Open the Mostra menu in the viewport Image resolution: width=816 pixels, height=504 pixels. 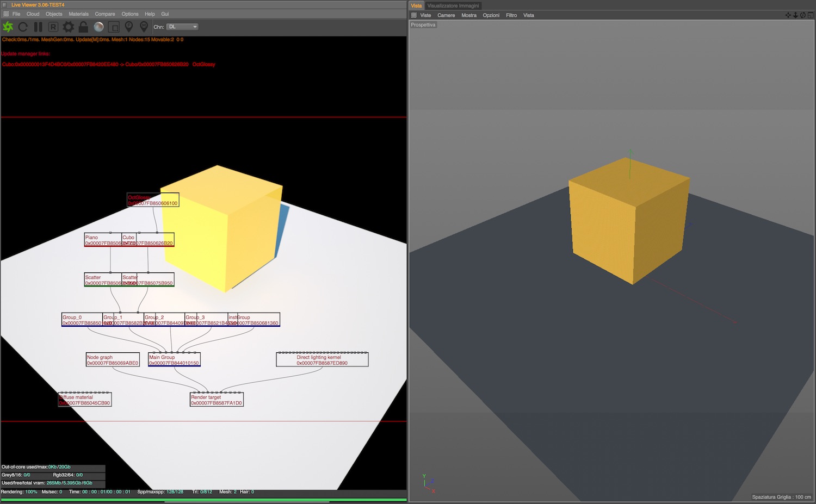[469, 15]
